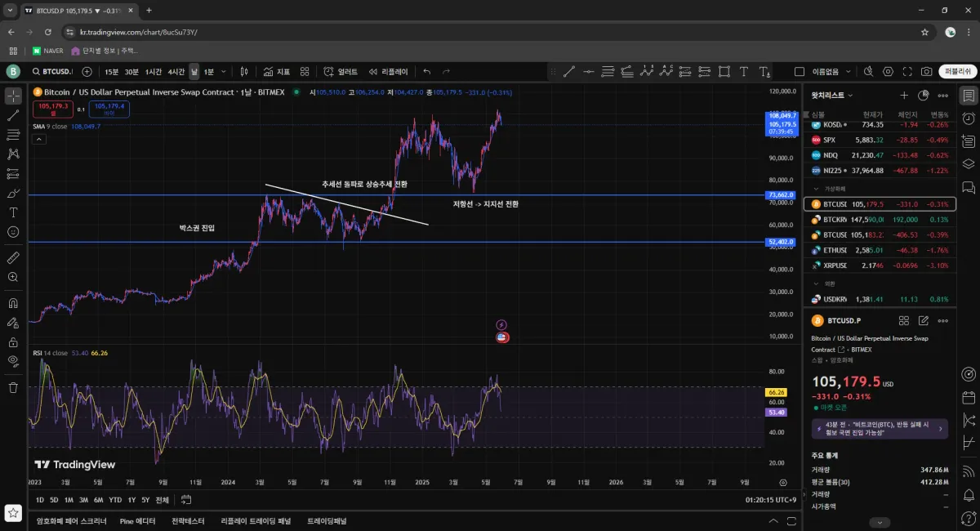
Task: Select the crosshair cursor tool
Action: pos(13,96)
